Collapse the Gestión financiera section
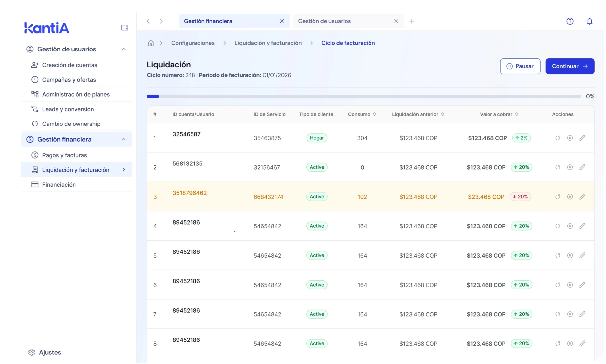This screenshot has width=606, height=364. click(124, 139)
